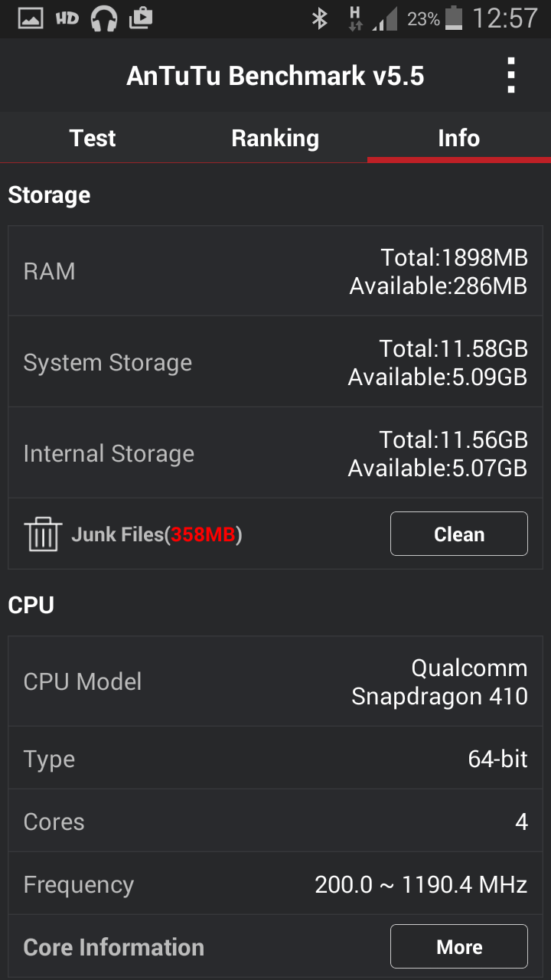Tap the headphones icon in status bar
The width and height of the screenshot is (551, 980).
tap(103, 18)
